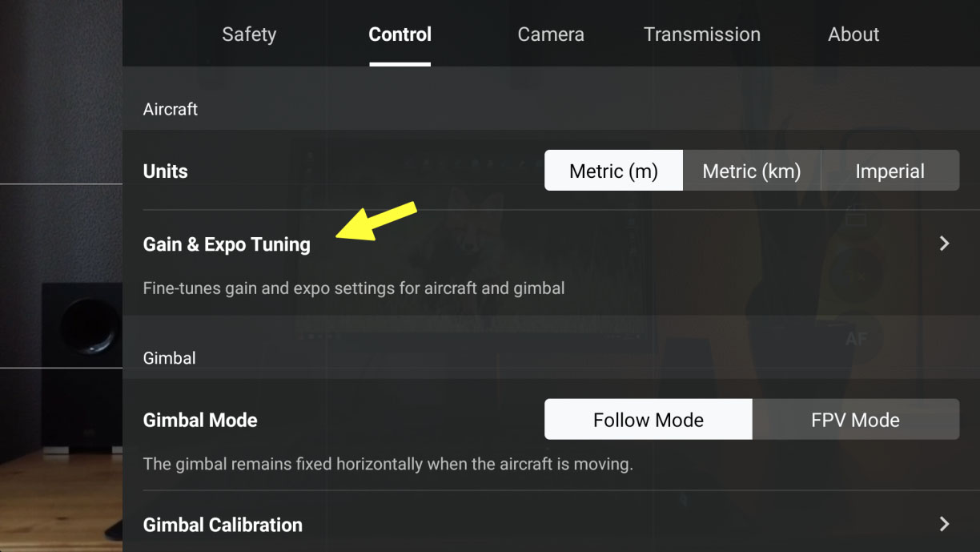This screenshot has width=980, height=552.
Task: Set units to Metric (m)
Action: (x=613, y=171)
